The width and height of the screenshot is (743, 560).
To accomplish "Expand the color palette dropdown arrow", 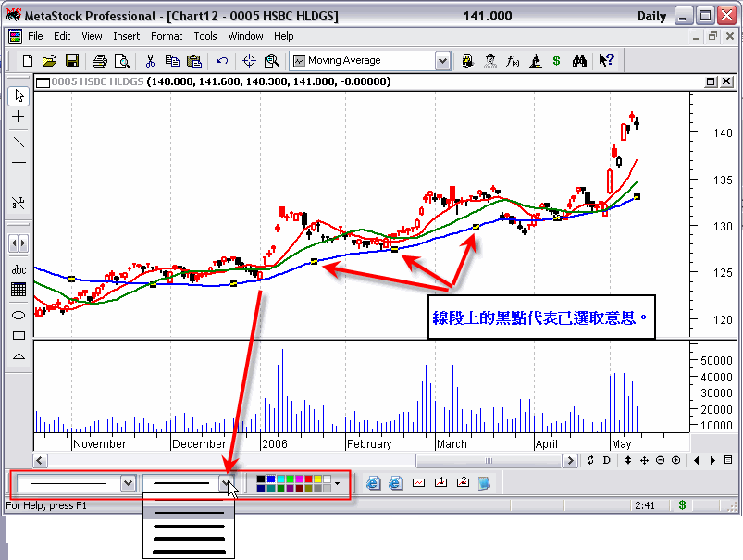I will pos(337,484).
